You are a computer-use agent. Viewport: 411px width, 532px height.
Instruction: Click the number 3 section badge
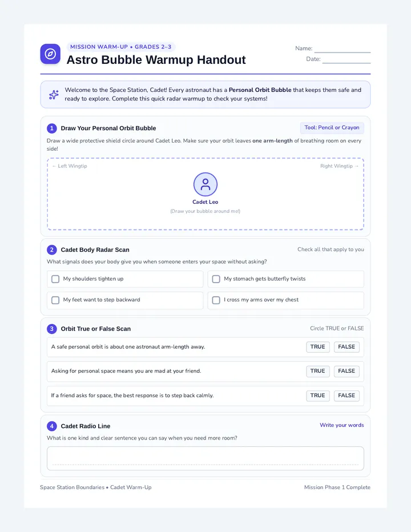(x=51, y=329)
